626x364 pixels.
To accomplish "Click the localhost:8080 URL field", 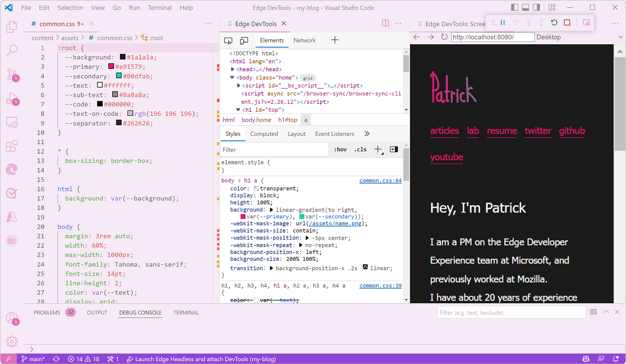I will coord(493,37).
